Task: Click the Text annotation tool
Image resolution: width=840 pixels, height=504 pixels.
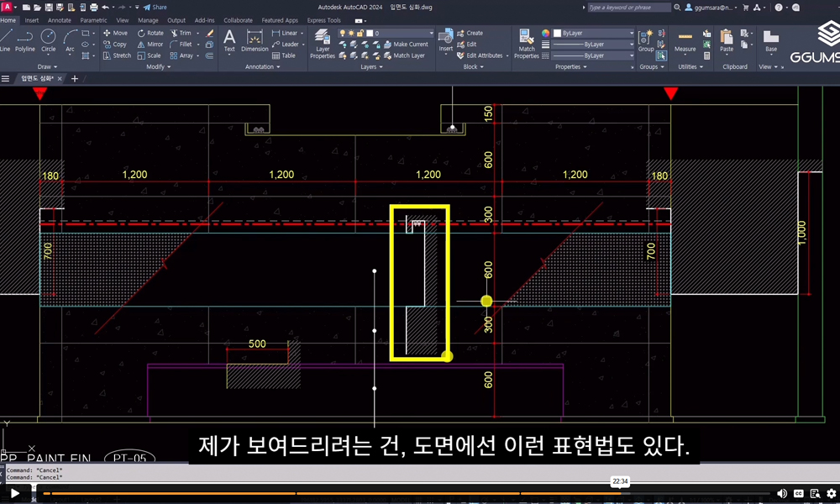Action: coord(229,41)
